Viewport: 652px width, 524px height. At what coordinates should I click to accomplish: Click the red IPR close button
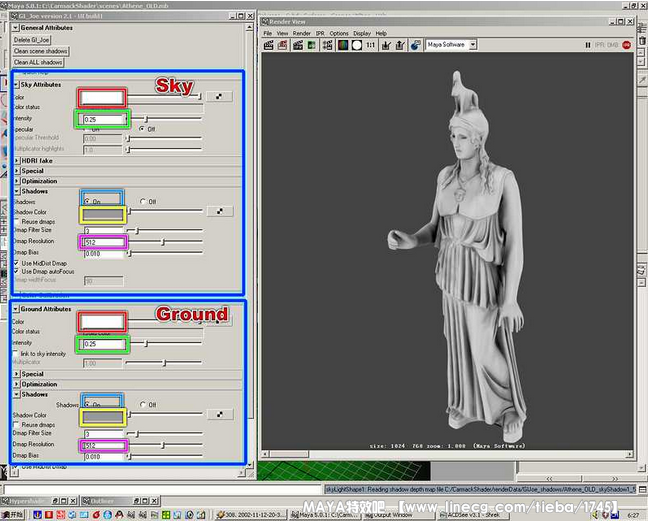pyautogui.click(x=627, y=45)
